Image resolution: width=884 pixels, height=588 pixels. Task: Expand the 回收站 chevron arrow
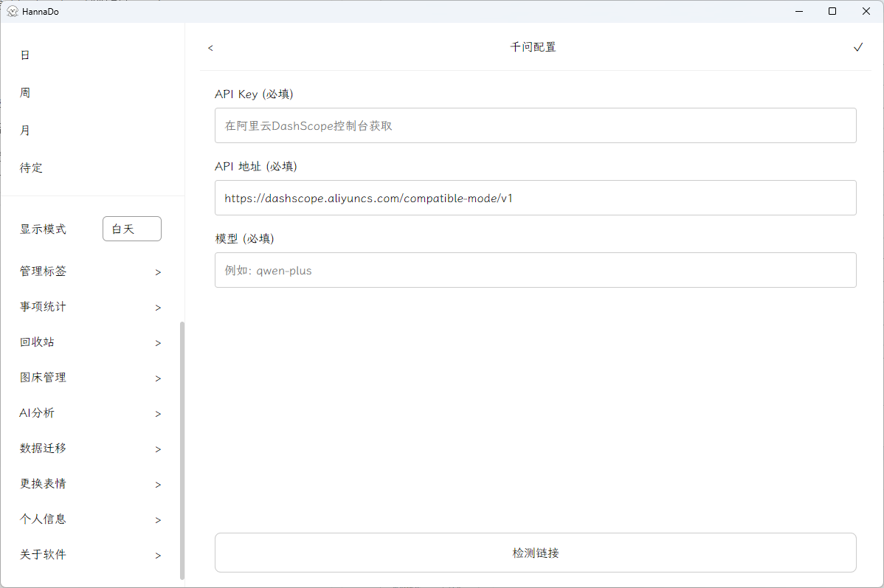[158, 343]
